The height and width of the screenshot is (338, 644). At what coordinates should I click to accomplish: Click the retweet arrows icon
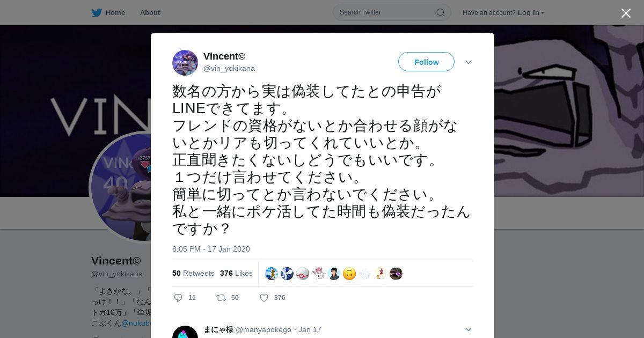[x=221, y=298]
